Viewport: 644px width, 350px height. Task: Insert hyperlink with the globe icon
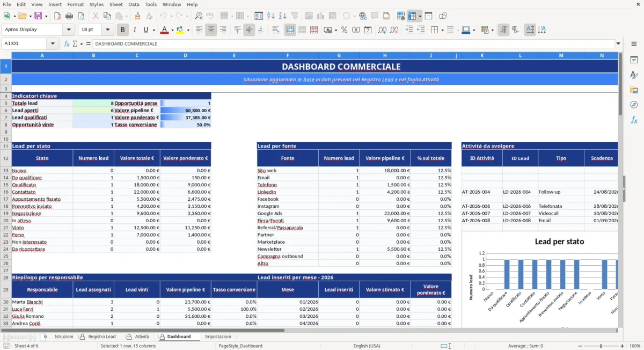point(363,16)
